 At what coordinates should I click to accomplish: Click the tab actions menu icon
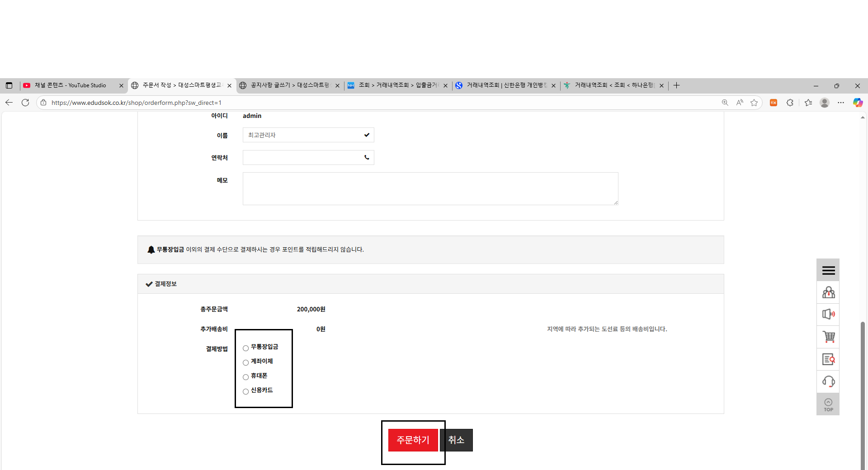[9, 85]
